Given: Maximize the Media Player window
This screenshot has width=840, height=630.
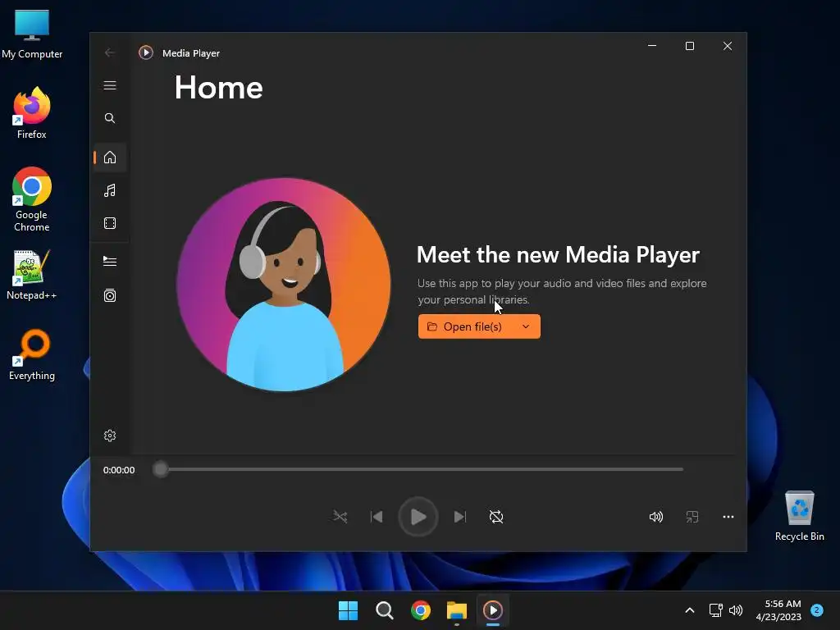Looking at the screenshot, I should (690, 46).
